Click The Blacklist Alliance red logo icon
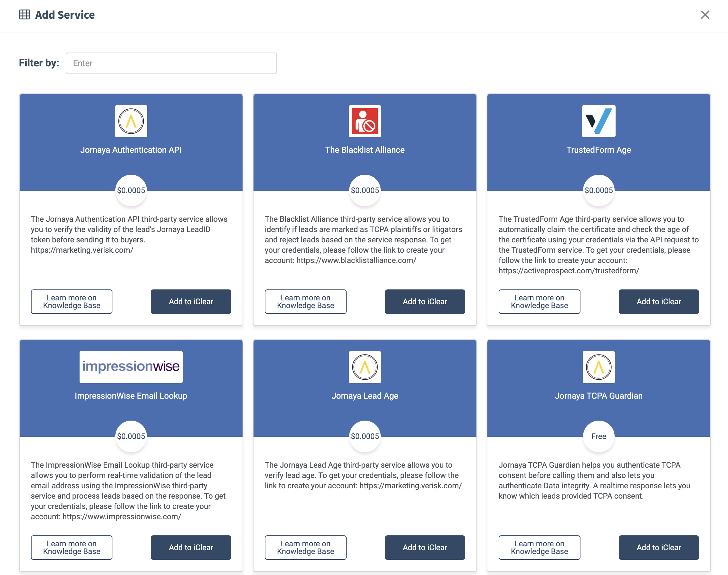728x575 pixels. click(365, 121)
